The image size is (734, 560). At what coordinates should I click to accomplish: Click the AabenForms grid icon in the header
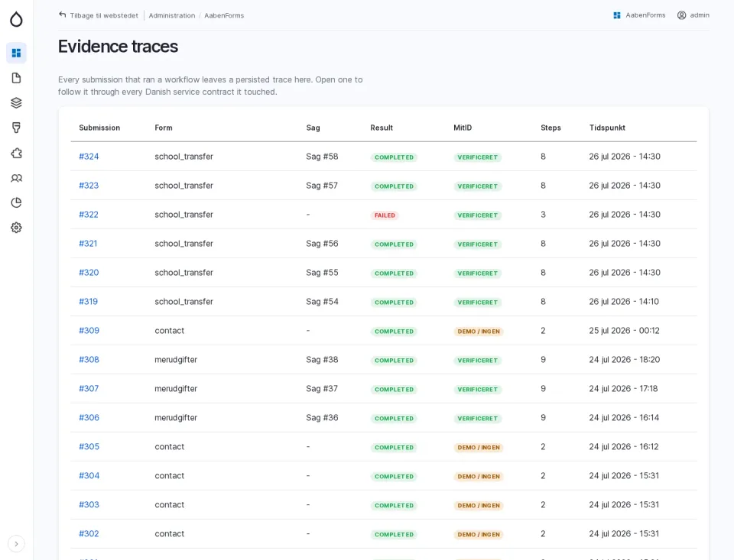(x=617, y=15)
